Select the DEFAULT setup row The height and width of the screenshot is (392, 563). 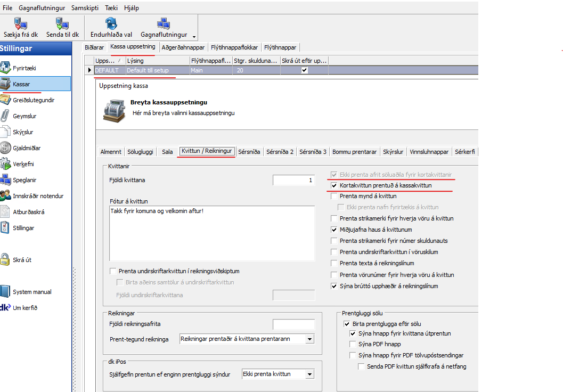point(109,70)
